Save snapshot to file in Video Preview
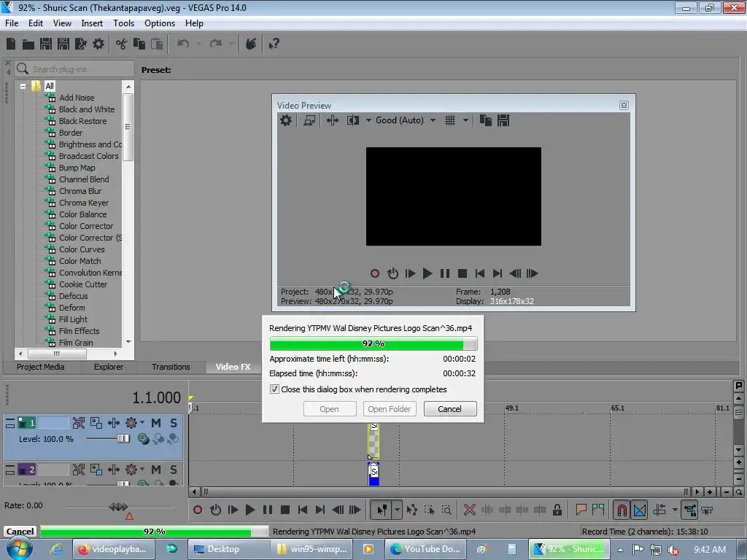The height and width of the screenshot is (560, 747). pyautogui.click(x=503, y=120)
